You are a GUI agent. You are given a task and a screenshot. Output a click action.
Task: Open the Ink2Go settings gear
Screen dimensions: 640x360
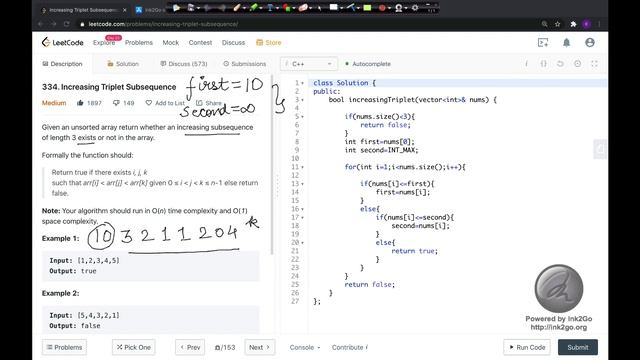coord(415,7)
